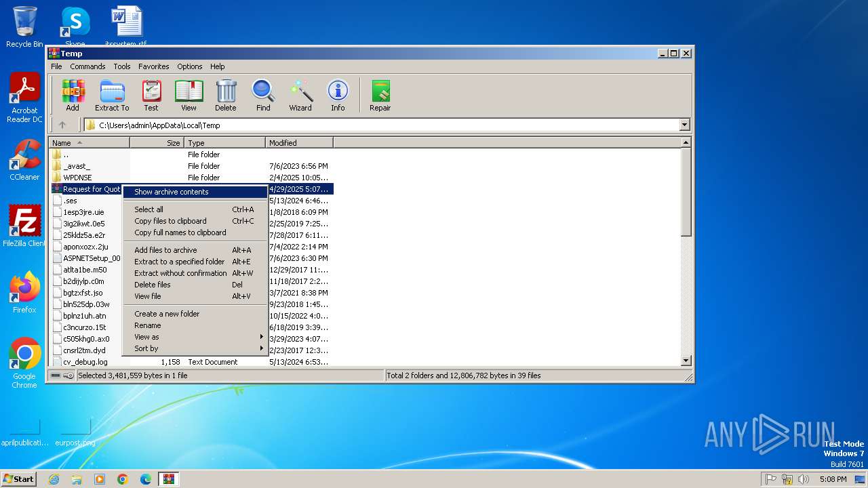Click WinRAR taskbar button
This screenshot has width=868, height=488.
pos(168,479)
